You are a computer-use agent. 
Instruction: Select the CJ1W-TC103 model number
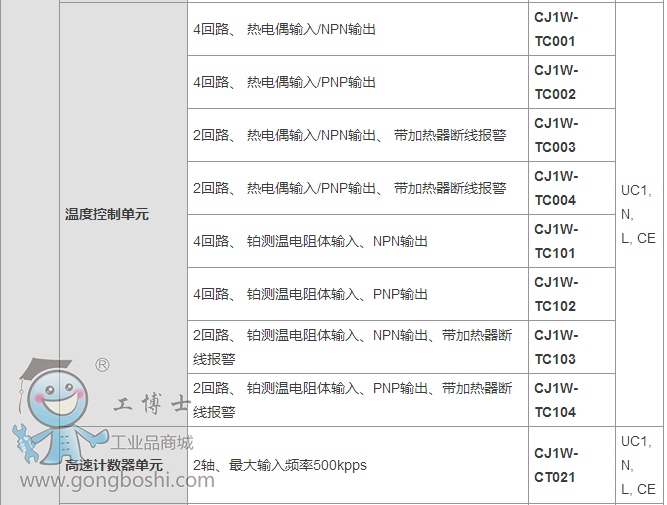tap(556, 347)
